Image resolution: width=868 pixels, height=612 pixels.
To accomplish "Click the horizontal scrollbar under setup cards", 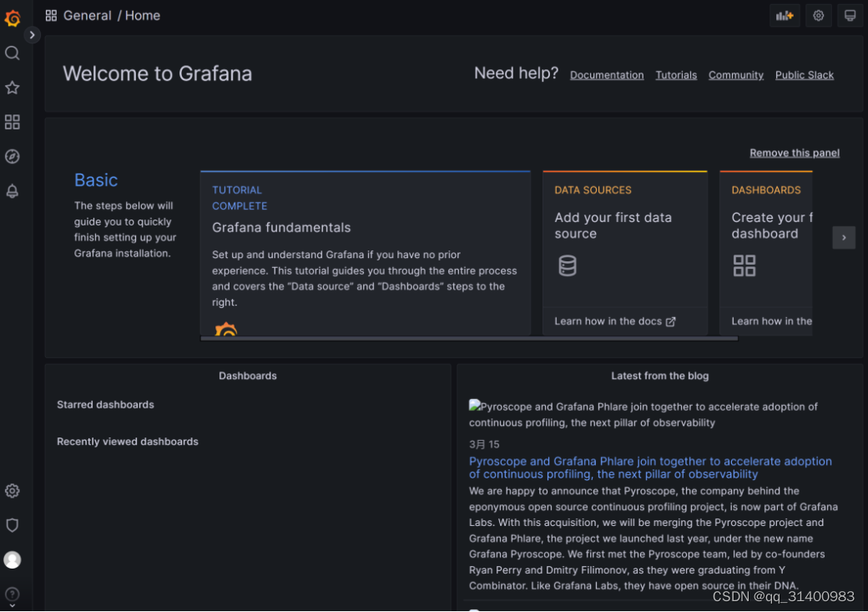I will pos(469,338).
